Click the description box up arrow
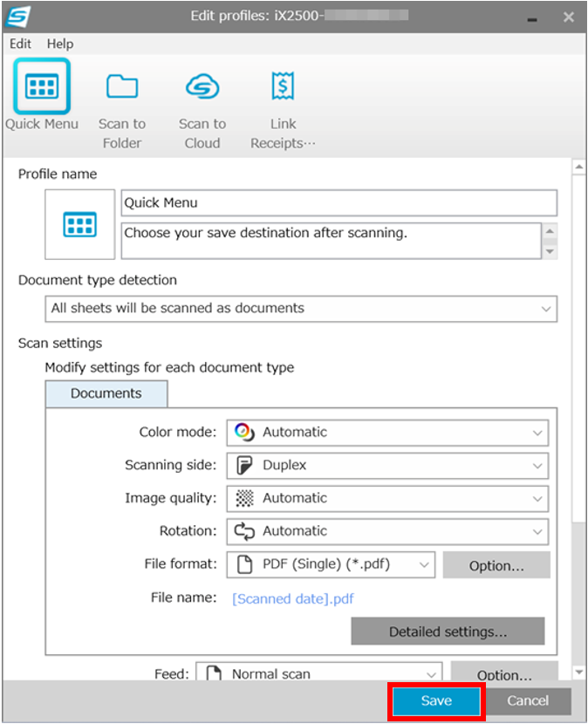 click(x=550, y=230)
